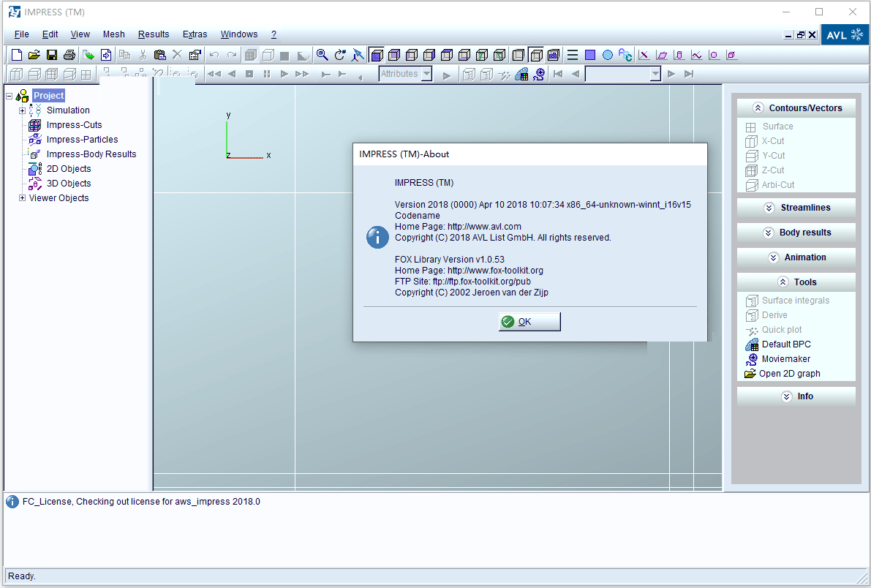Click the Viewer Objects tree label

(59, 198)
